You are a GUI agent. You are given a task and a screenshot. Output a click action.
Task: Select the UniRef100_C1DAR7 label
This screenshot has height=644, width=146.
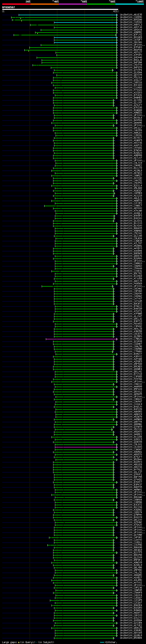[x=131, y=344]
